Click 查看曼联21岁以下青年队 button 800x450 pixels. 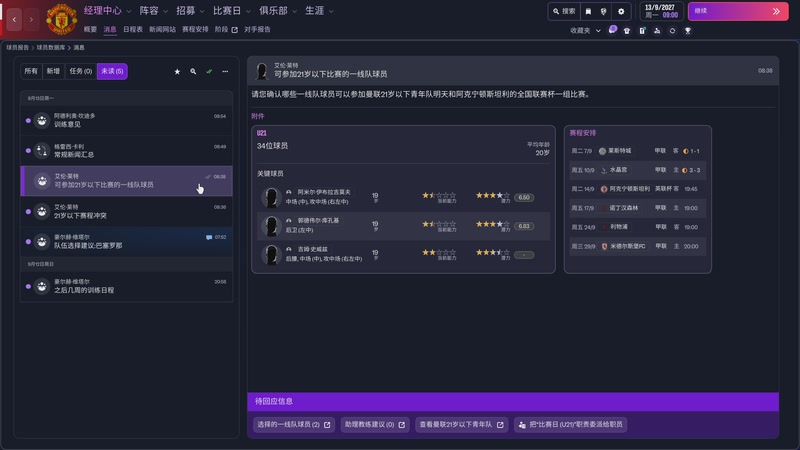coord(461,424)
